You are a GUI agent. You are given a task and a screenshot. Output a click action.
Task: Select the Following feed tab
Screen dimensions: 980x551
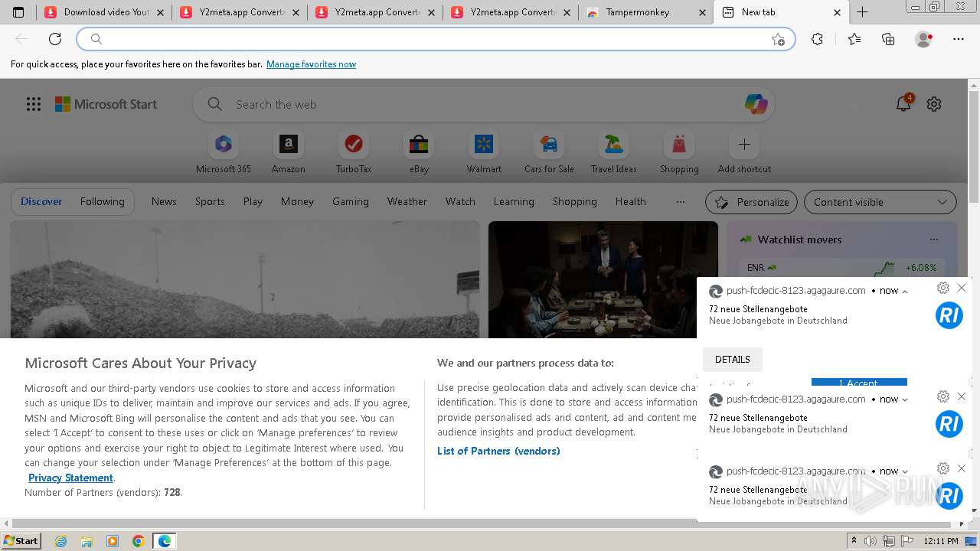[x=102, y=201]
